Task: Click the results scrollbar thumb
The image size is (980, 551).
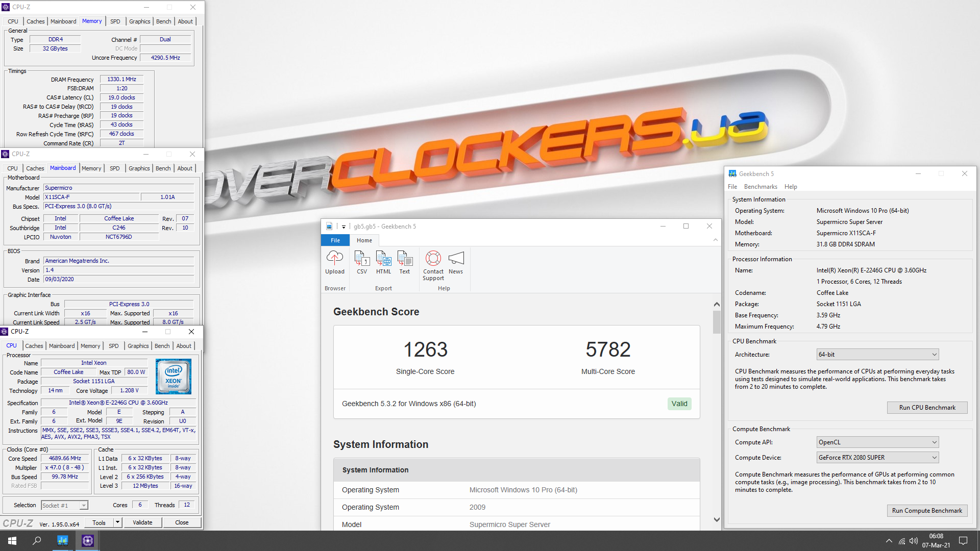Action: pyautogui.click(x=717, y=321)
